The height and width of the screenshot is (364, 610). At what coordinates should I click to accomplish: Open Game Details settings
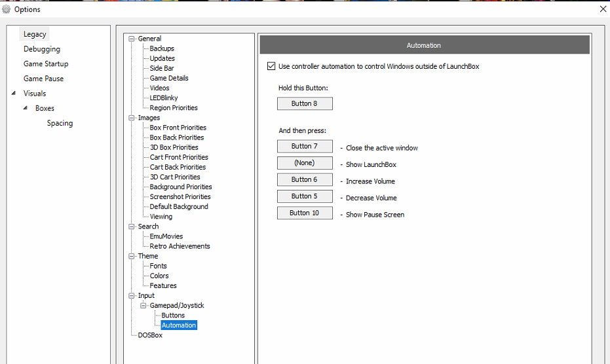click(169, 78)
